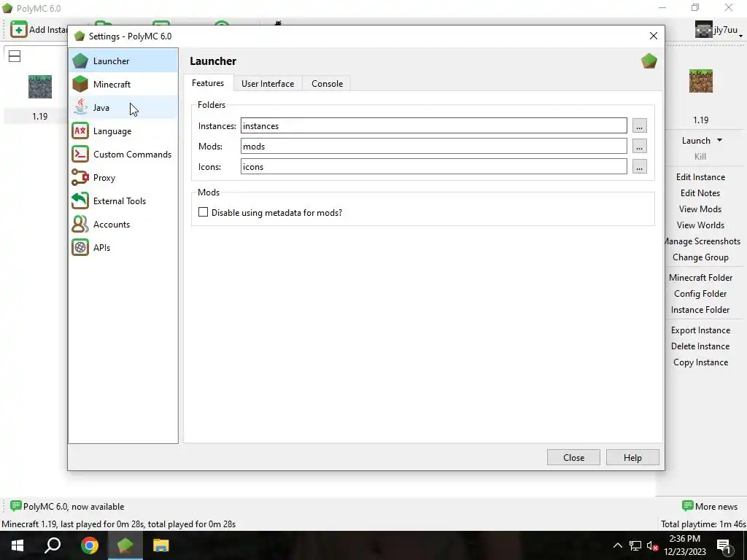Image resolution: width=747 pixels, height=560 pixels.
Task: Select the 1.19 instance icon in main window
Action: (40, 87)
